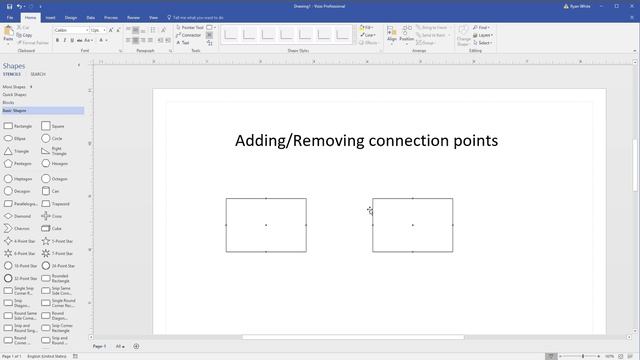The height and width of the screenshot is (360, 640).
Task: Select the left rectangle on canvas
Action: coord(266,225)
